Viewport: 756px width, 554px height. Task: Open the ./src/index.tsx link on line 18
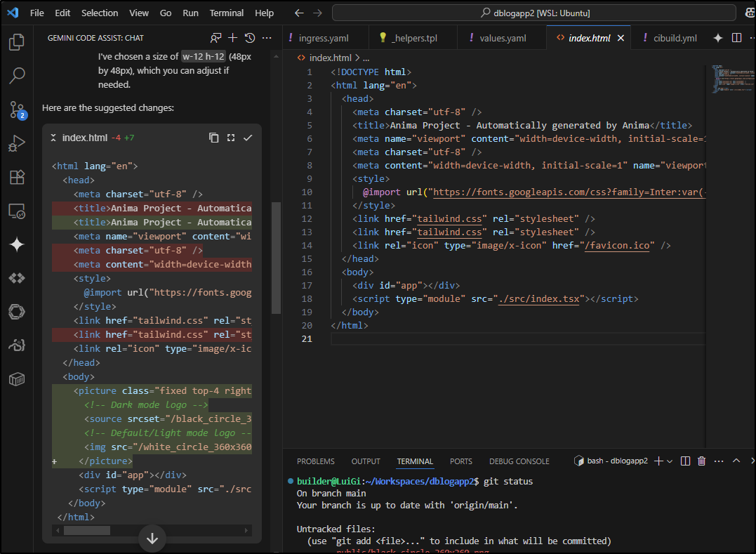click(x=538, y=299)
